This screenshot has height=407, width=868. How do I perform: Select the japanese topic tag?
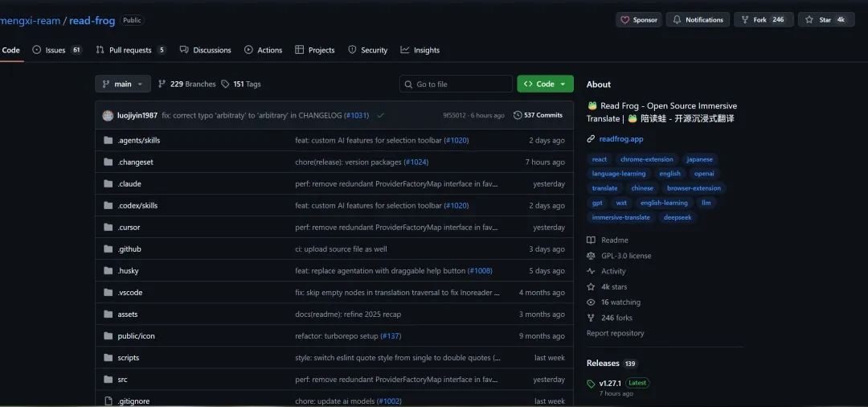(x=700, y=159)
